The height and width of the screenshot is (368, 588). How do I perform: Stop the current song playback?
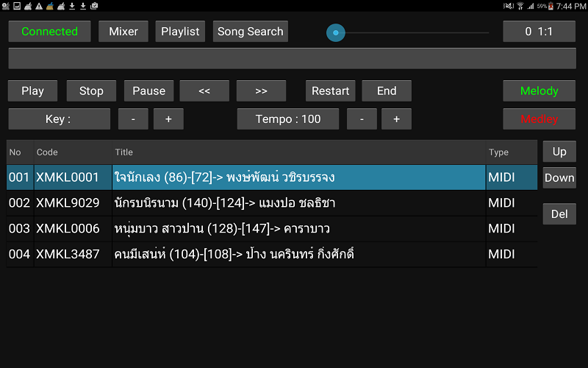(x=91, y=91)
